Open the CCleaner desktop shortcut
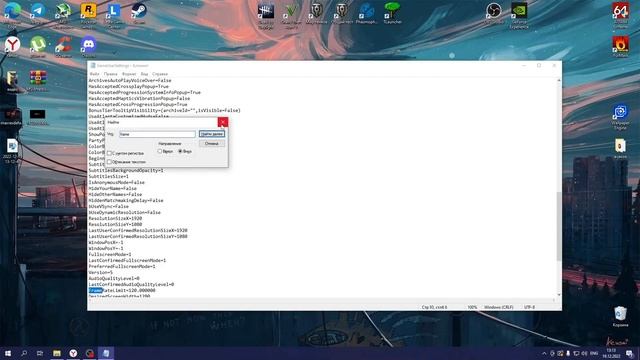The image size is (640, 360). [x=63, y=44]
